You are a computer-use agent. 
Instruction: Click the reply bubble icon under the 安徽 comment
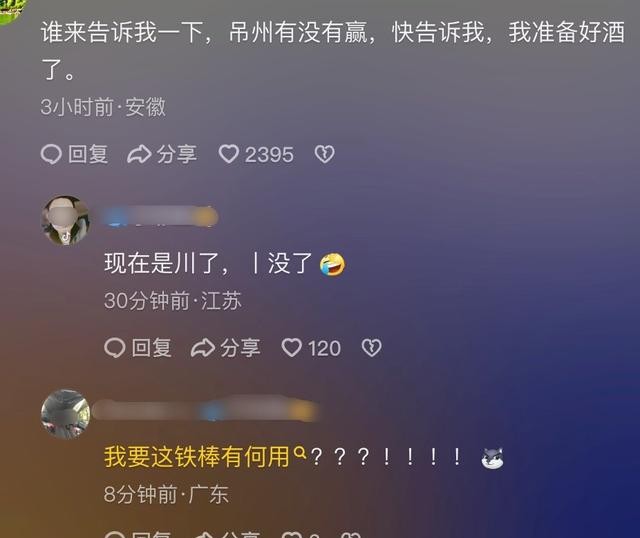51,154
